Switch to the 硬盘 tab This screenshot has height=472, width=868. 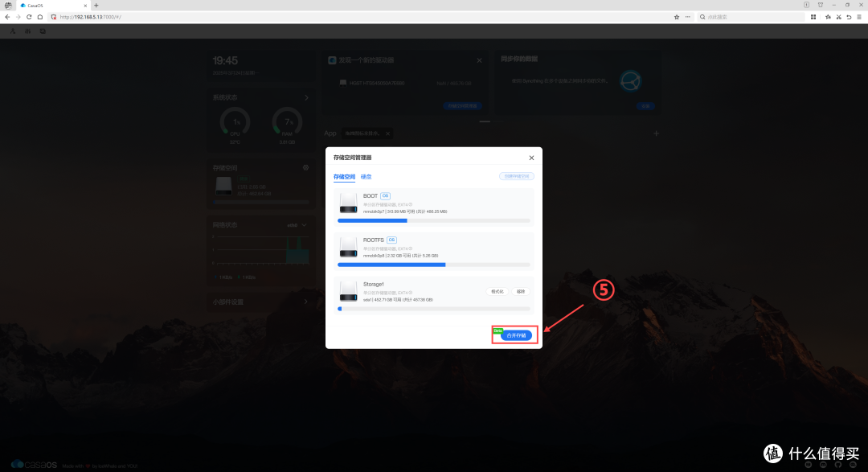366,177
